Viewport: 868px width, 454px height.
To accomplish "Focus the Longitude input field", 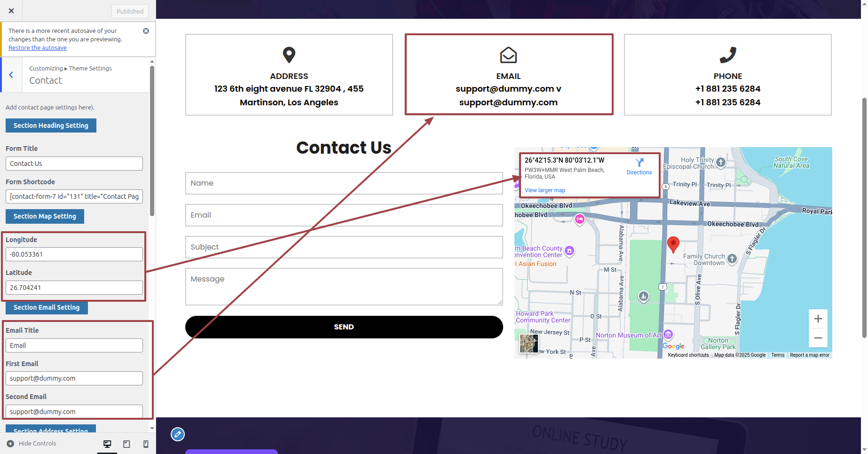I will [74, 254].
